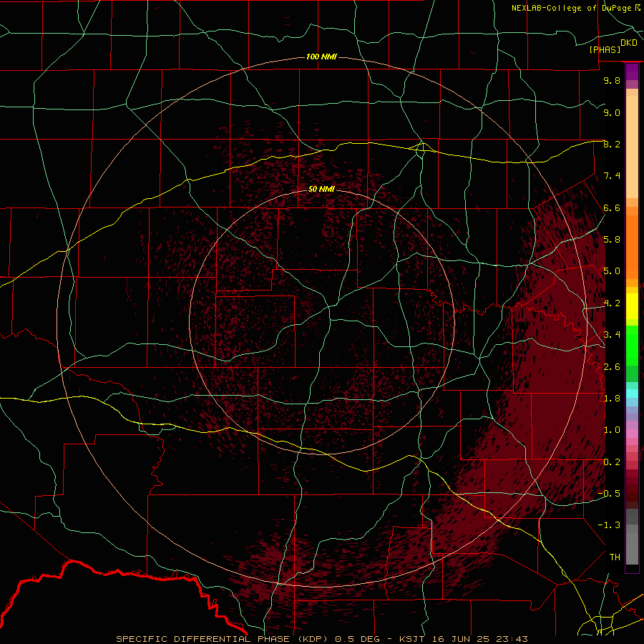The image size is (644, 644).
Task: Pick the yellow segment of the color bar
Action: pyautogui.click(x=632, y=306)
